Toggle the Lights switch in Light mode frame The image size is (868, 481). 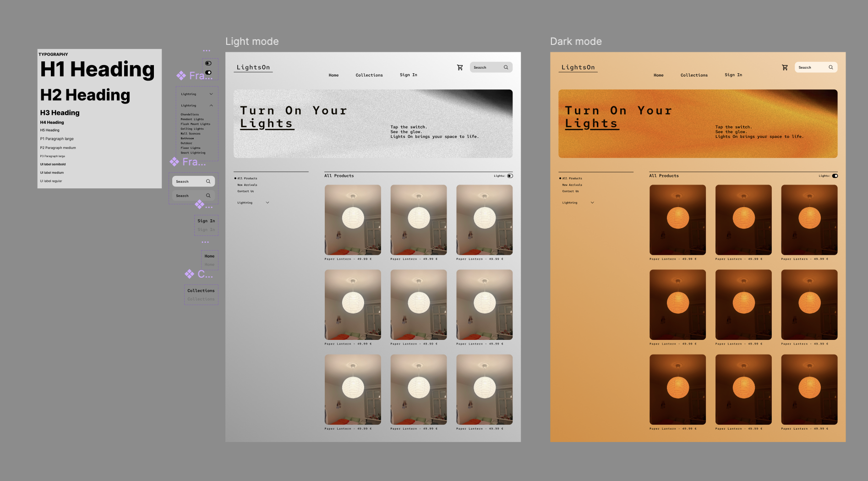(510, 176)
